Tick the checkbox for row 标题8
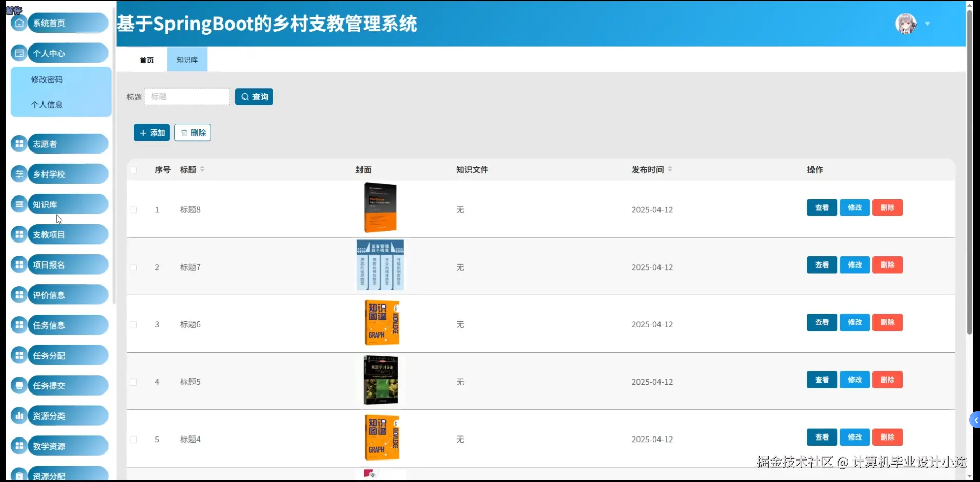980x482 pixels. click(x=133, y=210)
